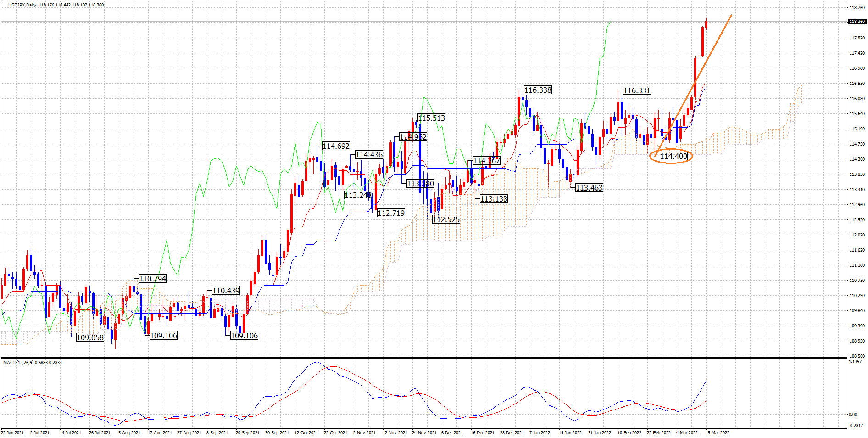Click the 22 Jun 2021 date on time axis
This screenshot has width=868, height=438.
pyautogui.click(x=12, y=432)
